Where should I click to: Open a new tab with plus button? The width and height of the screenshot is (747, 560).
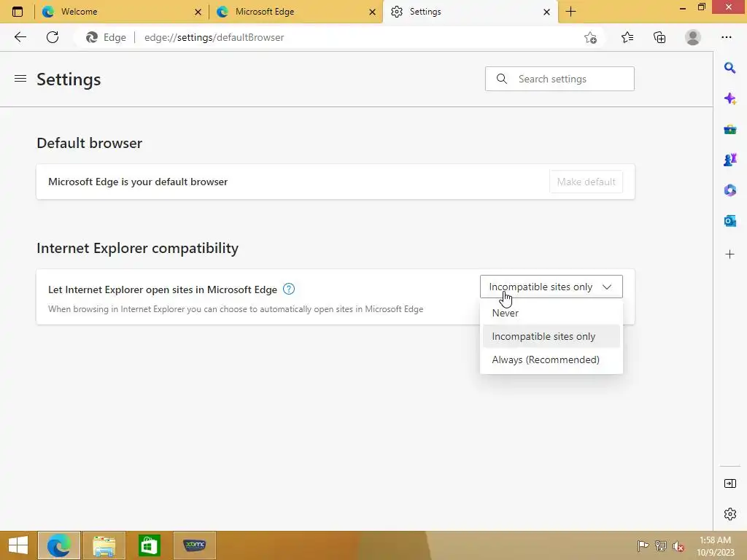click(x=570, y=12)
